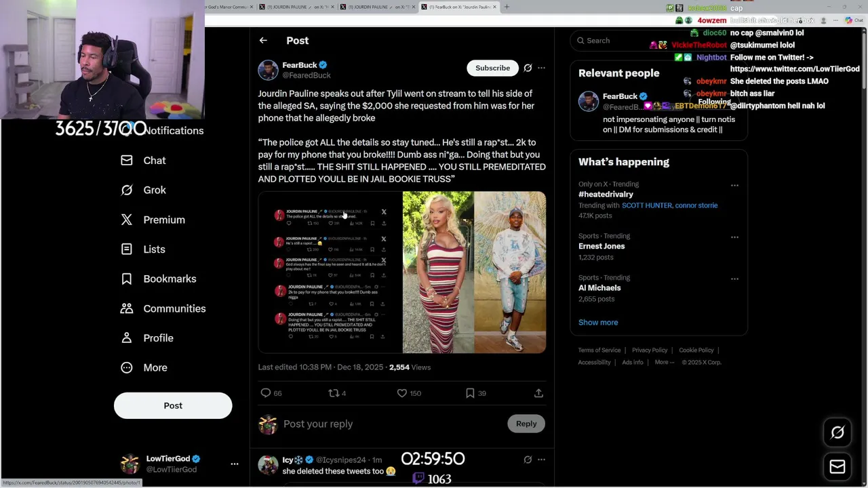Open the floating Messages envelope button

click(837, 467)
